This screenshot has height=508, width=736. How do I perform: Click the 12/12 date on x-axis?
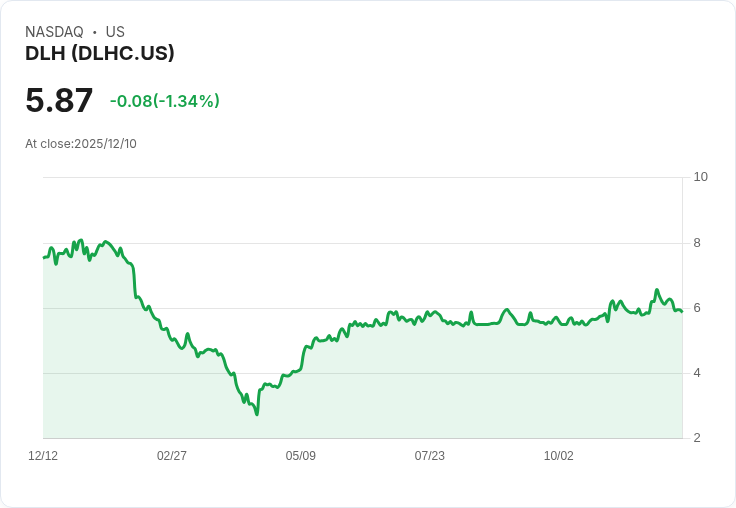tap(43, 455)
